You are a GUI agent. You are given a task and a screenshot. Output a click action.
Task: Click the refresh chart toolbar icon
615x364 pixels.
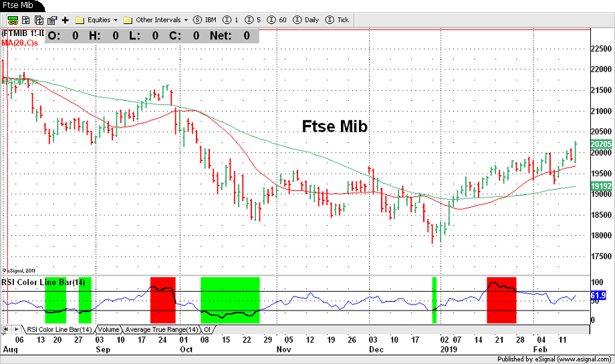point(26,20)
